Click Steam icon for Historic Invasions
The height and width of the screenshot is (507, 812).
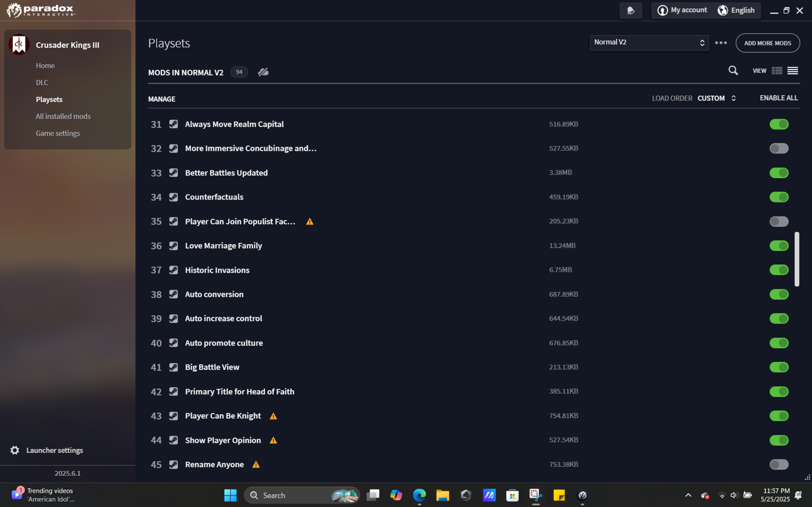(173, 270)
